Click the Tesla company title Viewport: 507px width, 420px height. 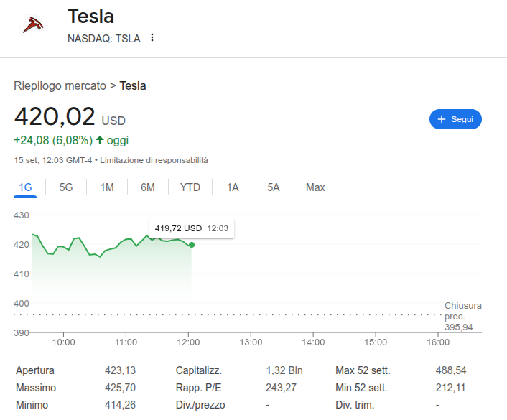(90, 17)
